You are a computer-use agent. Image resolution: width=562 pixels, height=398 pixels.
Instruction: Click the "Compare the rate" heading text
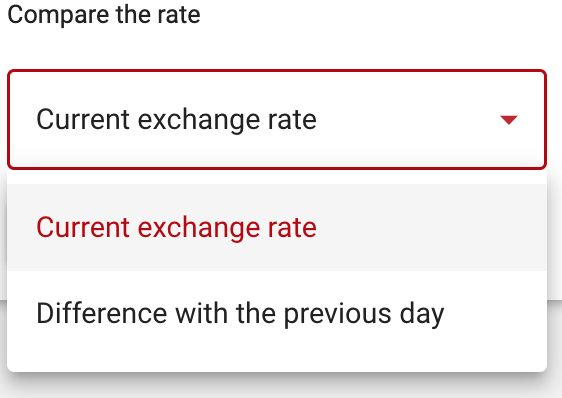(x=104, y=15)
